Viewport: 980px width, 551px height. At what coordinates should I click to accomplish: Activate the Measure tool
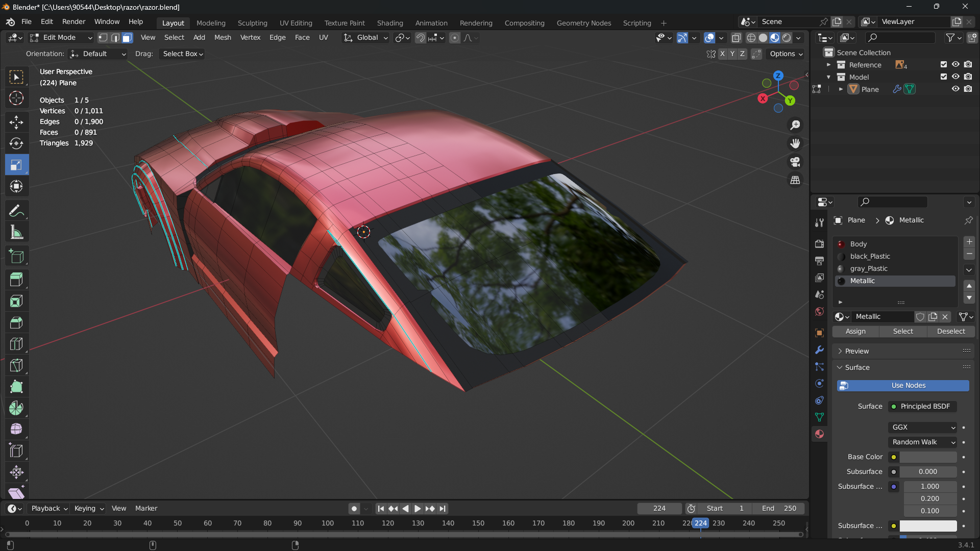[16, 233]
